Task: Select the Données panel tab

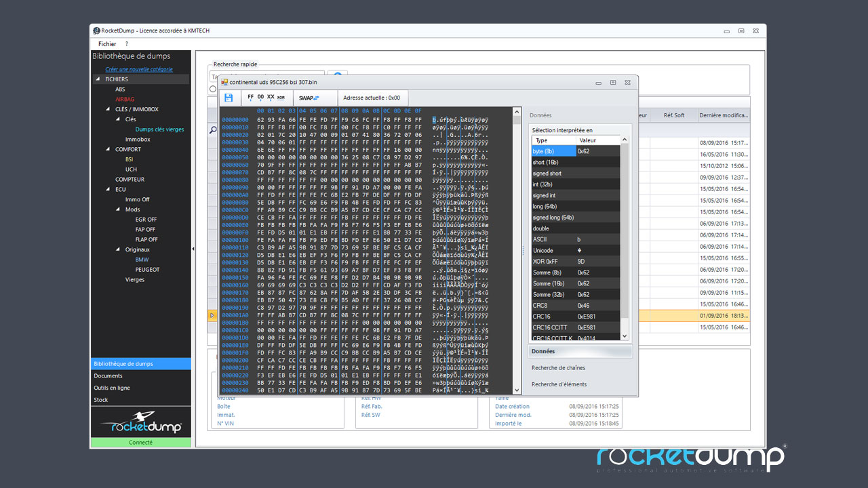Action: (580, 352)
